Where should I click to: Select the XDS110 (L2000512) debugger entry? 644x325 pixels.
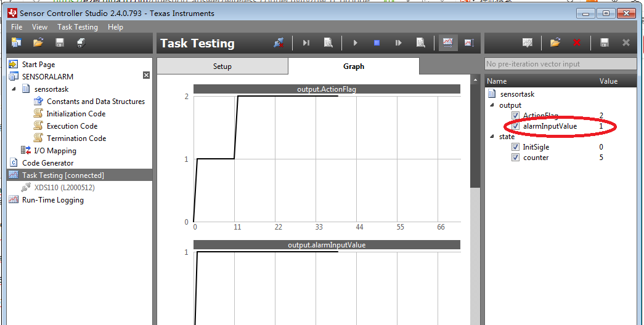click(65, 188)
